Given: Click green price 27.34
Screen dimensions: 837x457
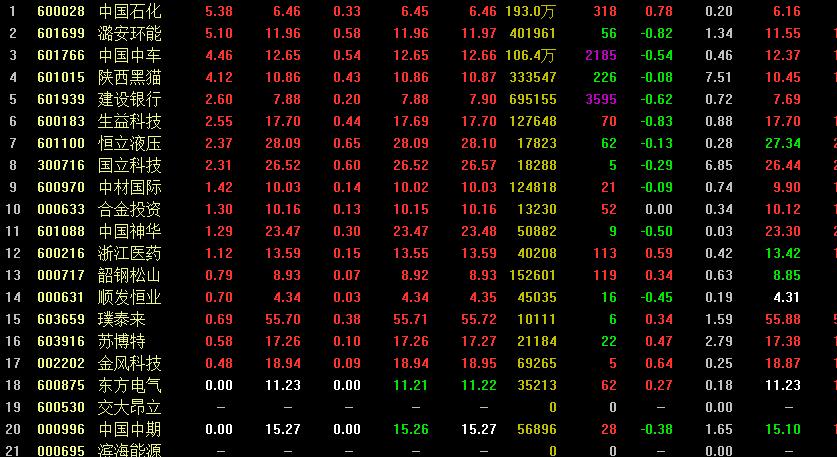Looking at the screenshot, I should pyautogui.click(x=783, y=143).
